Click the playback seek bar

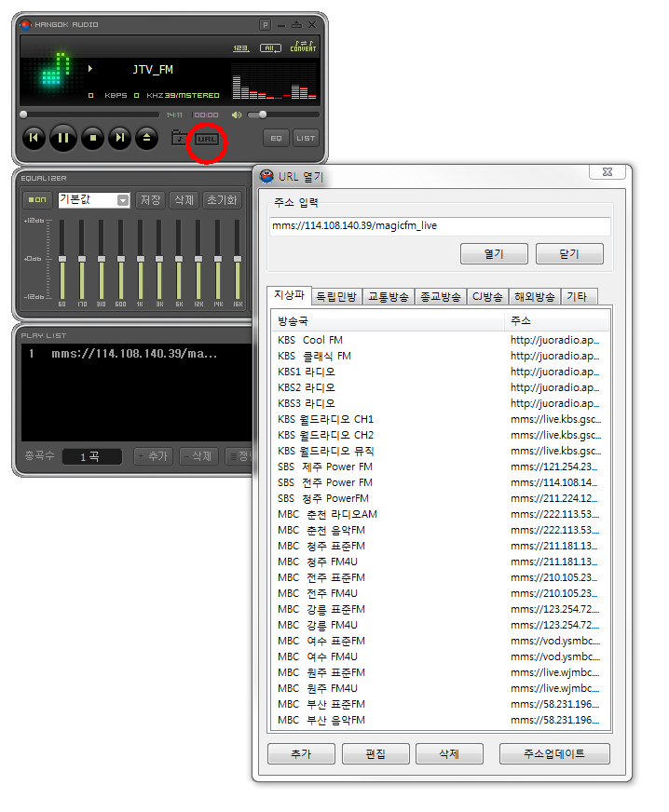click(x=90, y=115)
